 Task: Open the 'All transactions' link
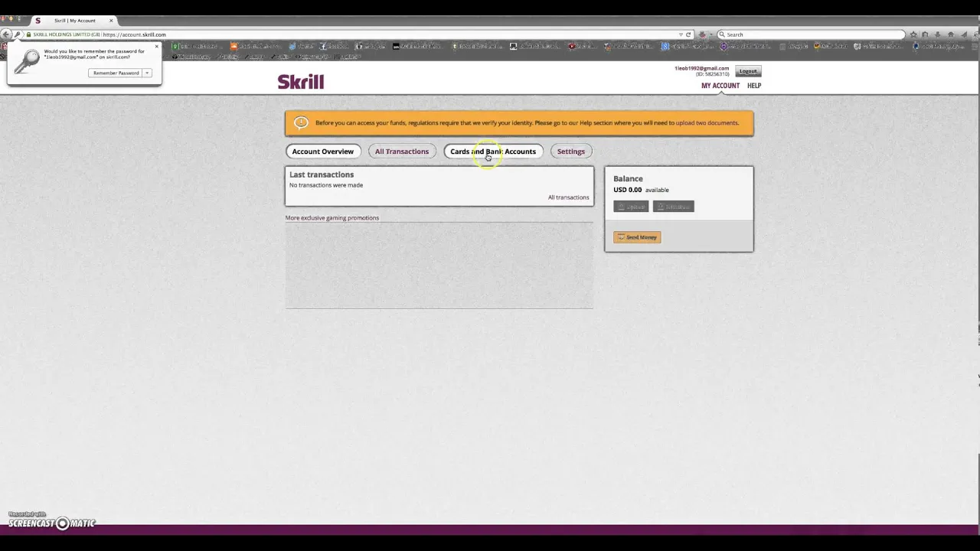click(569, 197)
